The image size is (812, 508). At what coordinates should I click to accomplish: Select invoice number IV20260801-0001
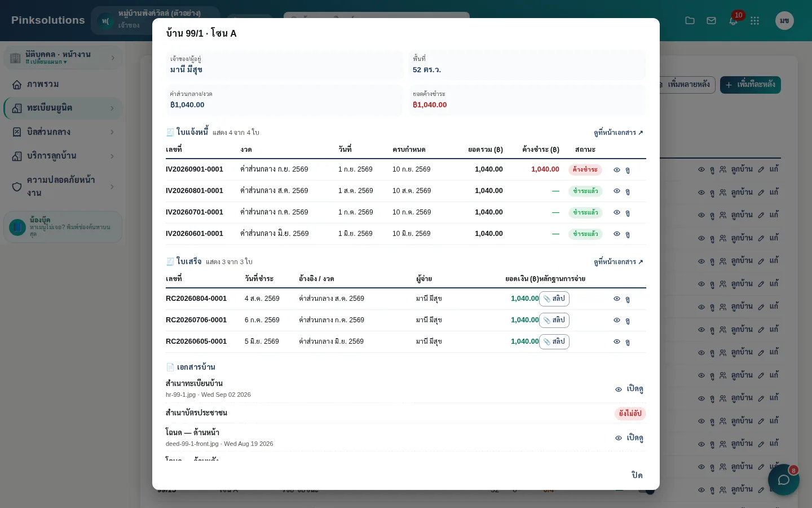tap(195, 191)
